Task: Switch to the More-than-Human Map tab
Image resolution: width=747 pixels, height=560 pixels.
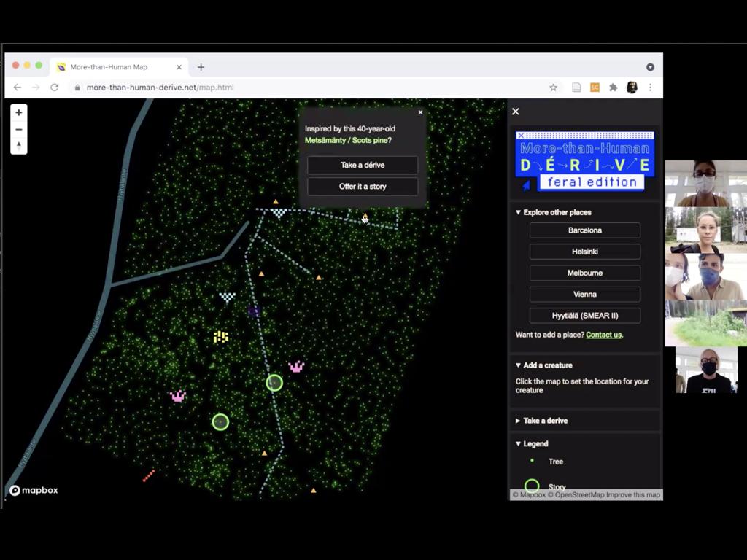Action: 119,67
